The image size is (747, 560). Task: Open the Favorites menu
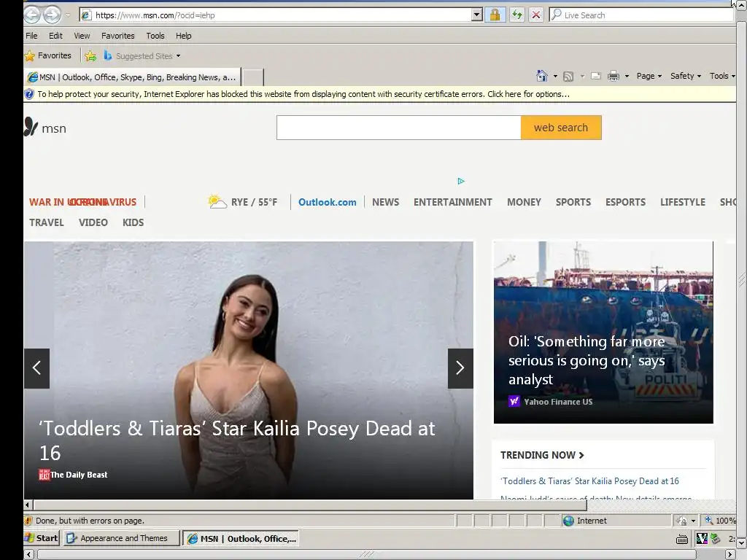(117, 36)
